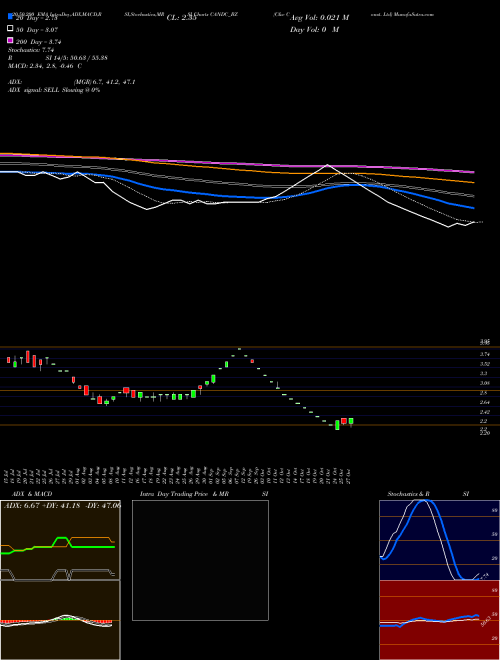Select the '50 Day - 3.07' legend text

point(37,30)
